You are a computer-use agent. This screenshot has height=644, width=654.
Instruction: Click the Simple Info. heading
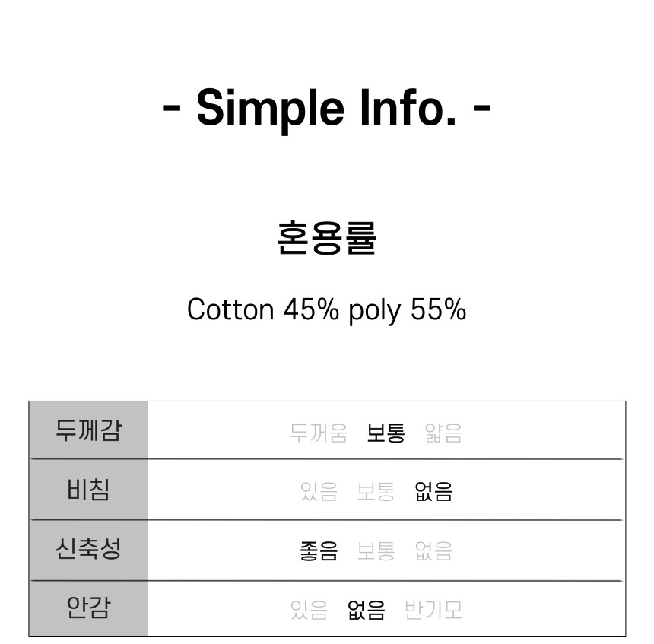click(326, 109)
